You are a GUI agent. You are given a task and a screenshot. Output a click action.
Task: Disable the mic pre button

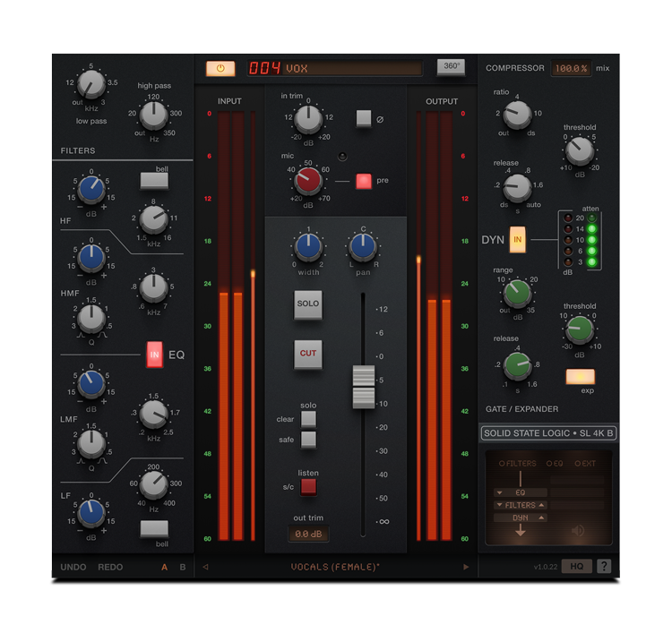[x=364, y=181]
